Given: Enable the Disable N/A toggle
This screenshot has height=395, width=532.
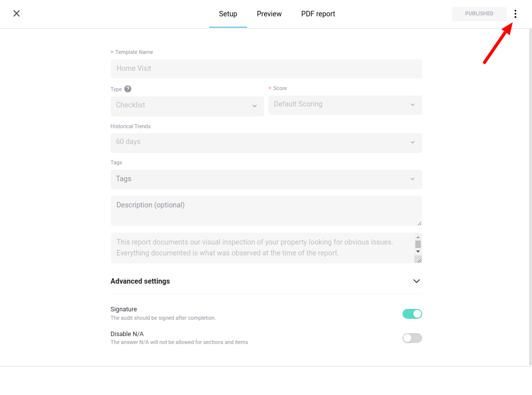Looking at the screenshot, I should click(412, 338).
